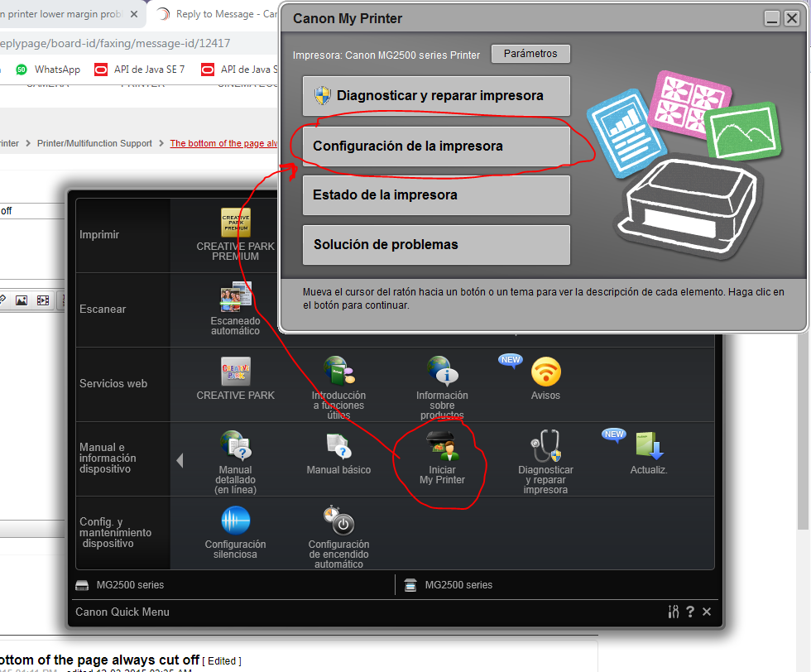Open Quick Menu preferences tools icon
The width and height of the screenshot is (811, 672).
(674, 612)
